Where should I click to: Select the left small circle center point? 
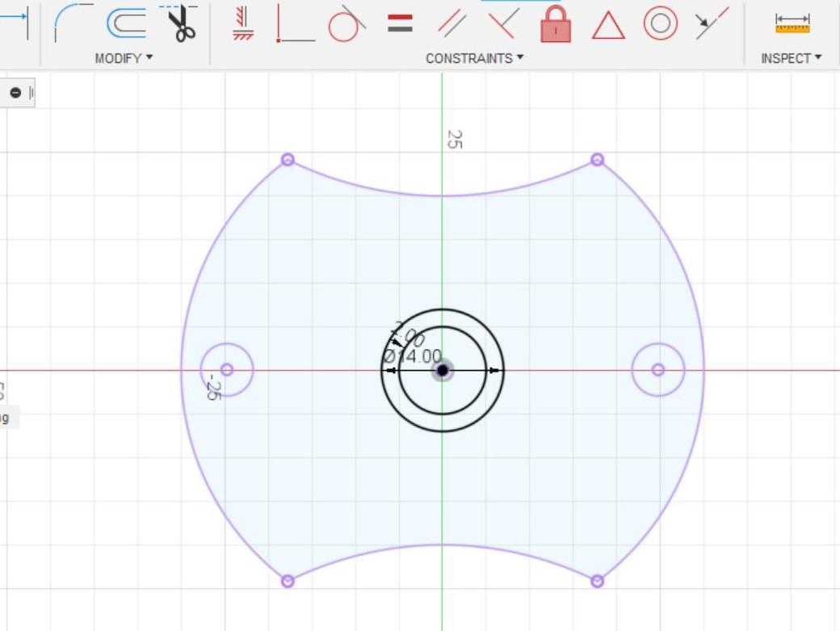[227, 369]
